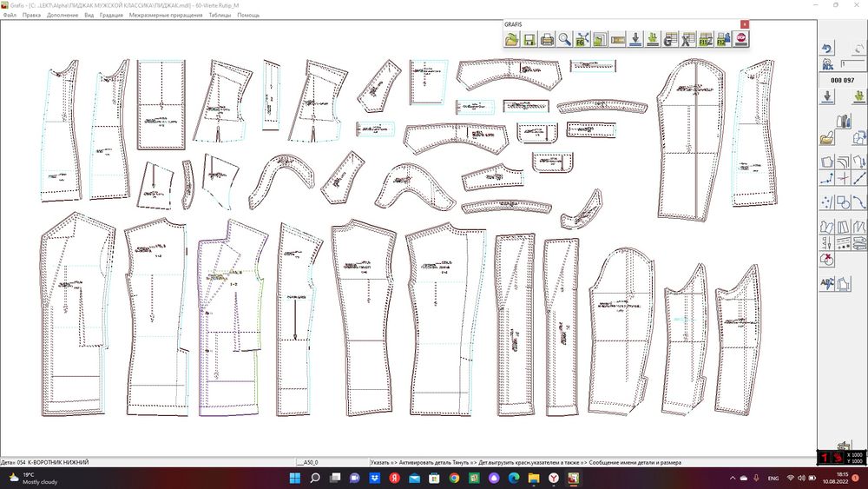This screenshot has height=489, width=868.
Task: Open the X table icon
Action: click(x=687, y=39)
